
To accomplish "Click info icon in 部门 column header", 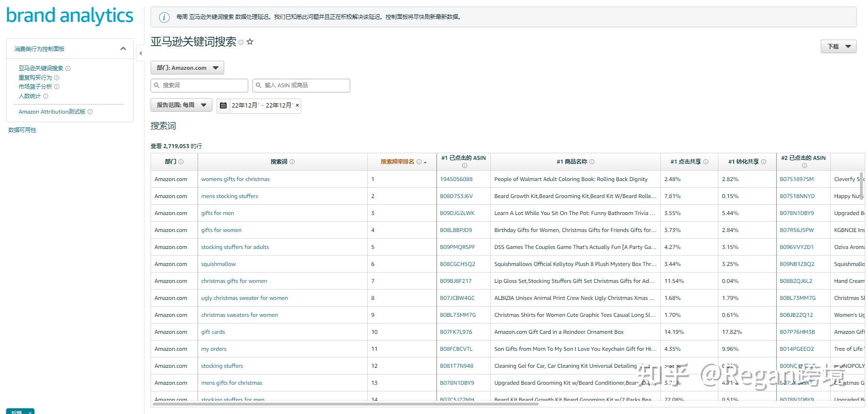I will coord(181,162).
